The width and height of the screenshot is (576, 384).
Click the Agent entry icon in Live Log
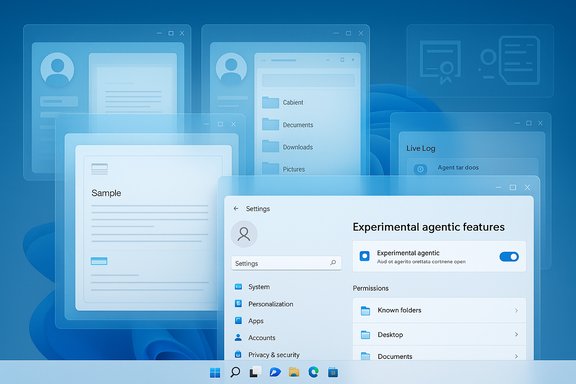coord(420,169)
